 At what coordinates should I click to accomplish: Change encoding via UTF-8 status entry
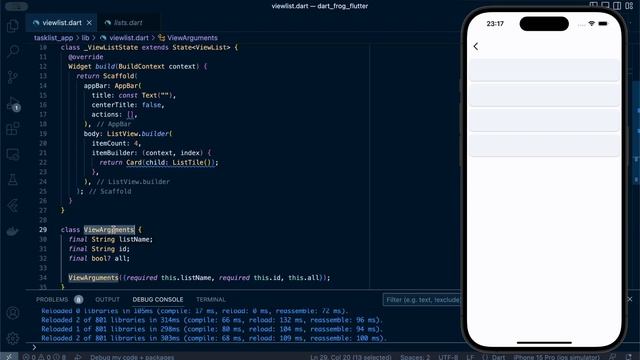448,357
